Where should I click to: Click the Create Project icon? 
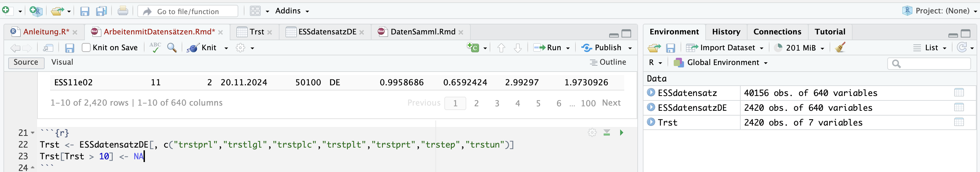(x=36, y=11)
